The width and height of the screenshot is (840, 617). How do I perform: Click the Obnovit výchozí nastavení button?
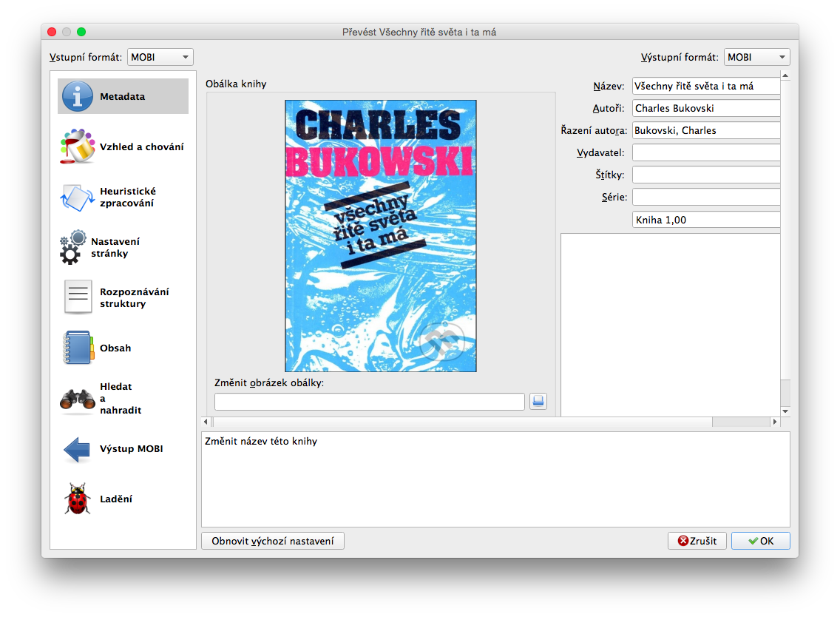pos(273,541)
